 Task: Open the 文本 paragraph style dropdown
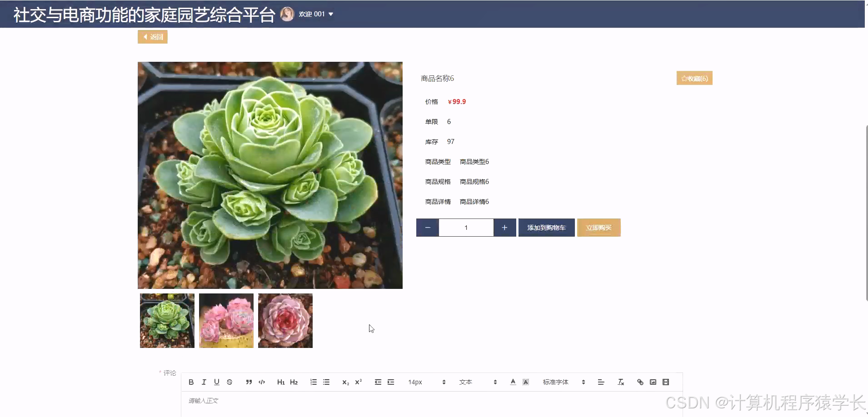tap(478, 382)
